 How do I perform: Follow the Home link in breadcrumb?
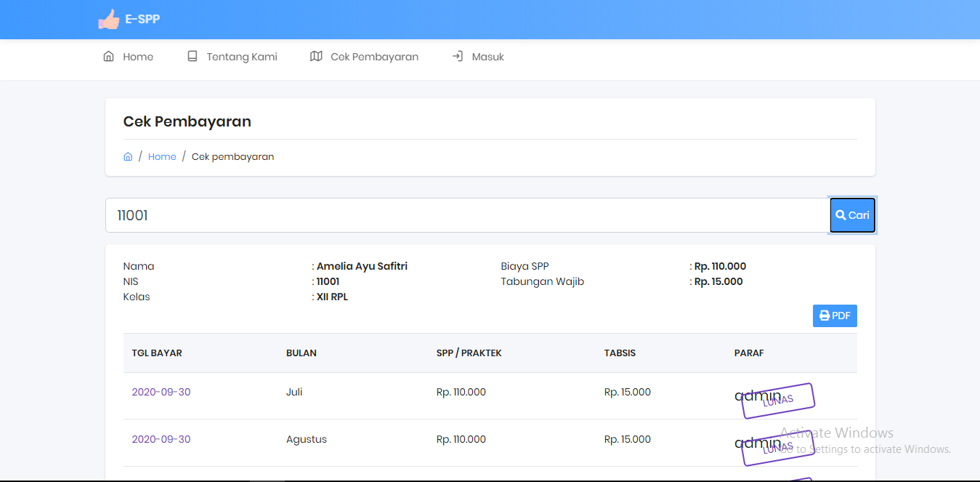click(162, 156)
